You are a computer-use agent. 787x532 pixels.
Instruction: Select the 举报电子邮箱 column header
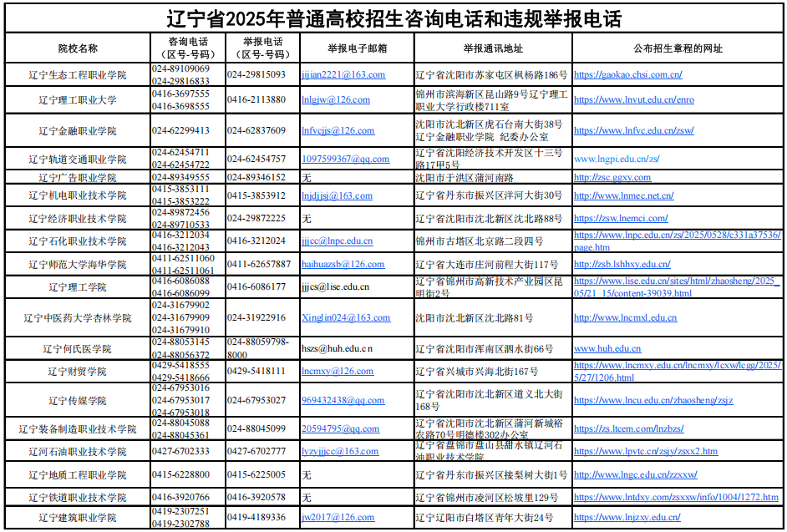coord(358,48)
